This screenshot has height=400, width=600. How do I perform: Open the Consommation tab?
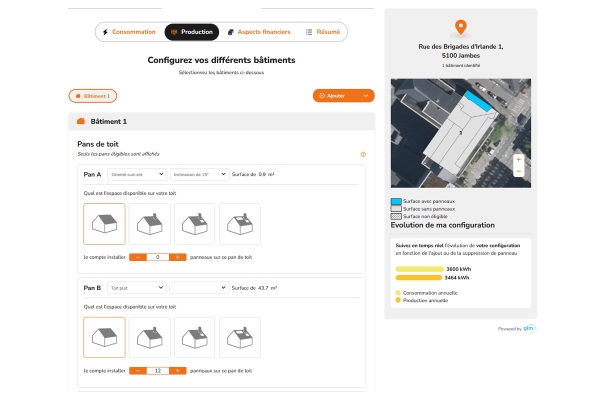coord(129,32)
